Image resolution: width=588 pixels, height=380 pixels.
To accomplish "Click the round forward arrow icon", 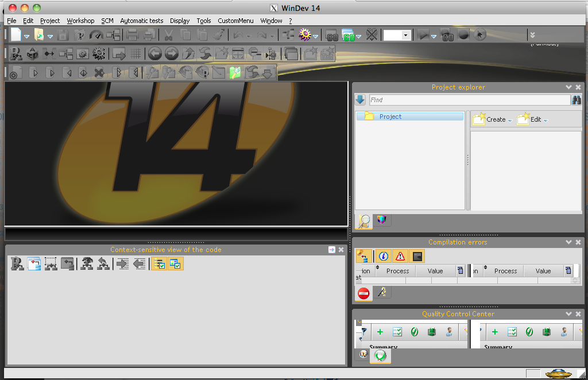I will pos(172,53).
